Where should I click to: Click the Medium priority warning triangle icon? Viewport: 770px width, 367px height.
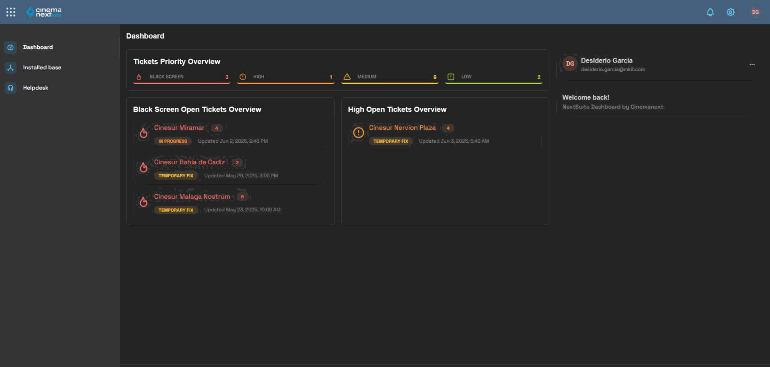(347, 77)
